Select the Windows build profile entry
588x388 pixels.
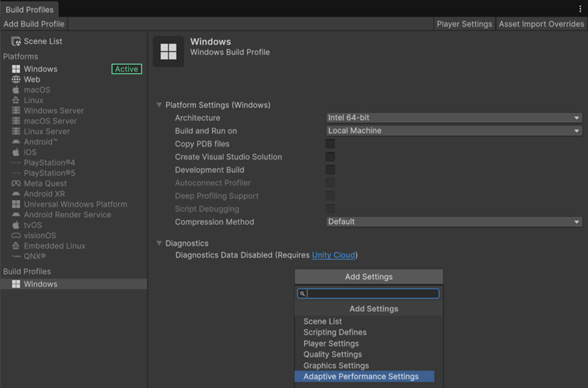[x=40, y=284]
